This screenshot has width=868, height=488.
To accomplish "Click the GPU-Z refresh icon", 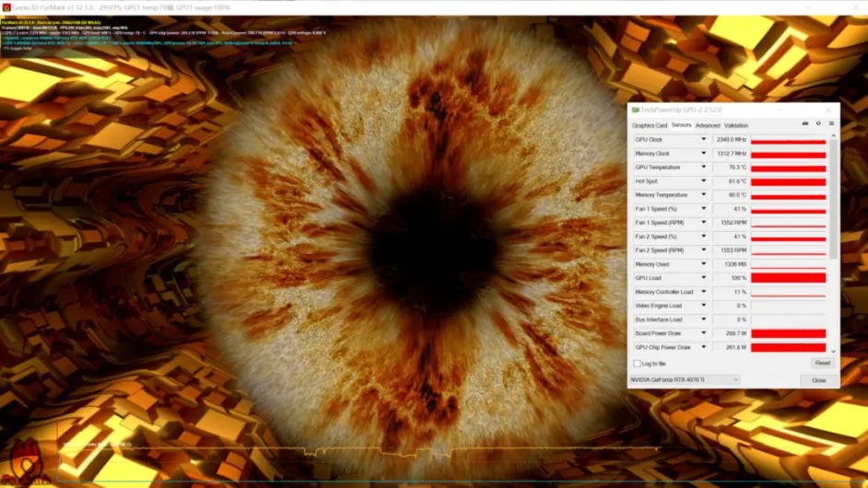I will [x=818, y=123].
